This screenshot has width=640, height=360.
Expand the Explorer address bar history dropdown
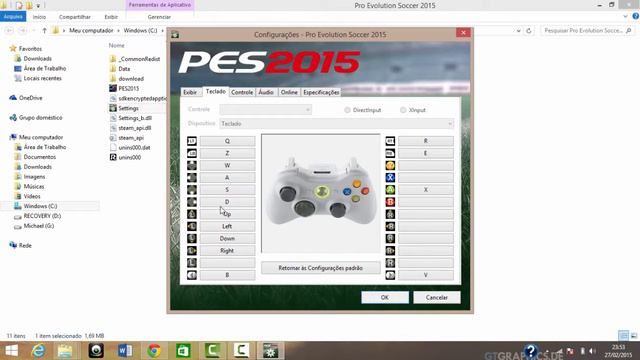click(518, 31)
